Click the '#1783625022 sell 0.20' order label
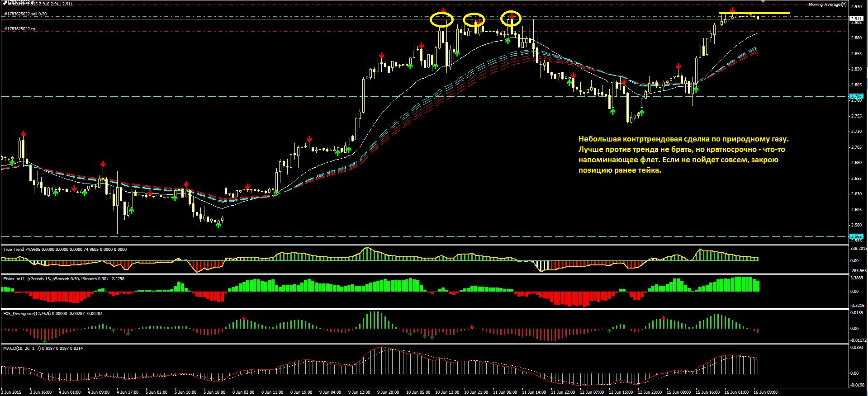Screen dimensions: 868x396 click(x=25, y=14)
